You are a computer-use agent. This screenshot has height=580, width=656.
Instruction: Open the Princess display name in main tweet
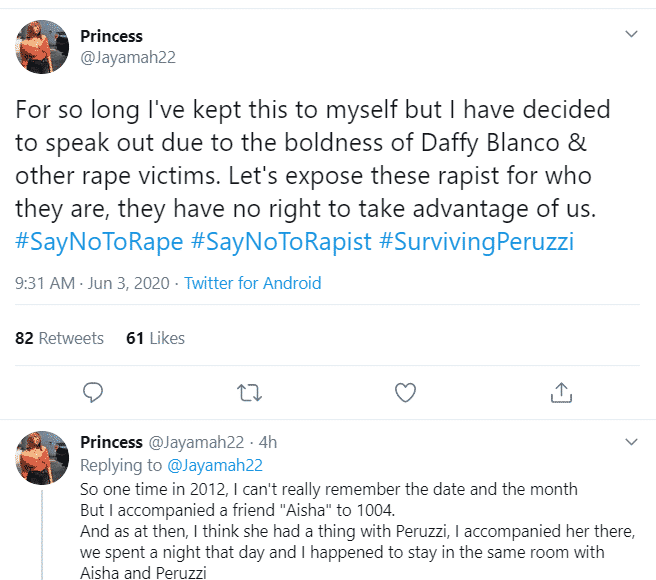112,36
